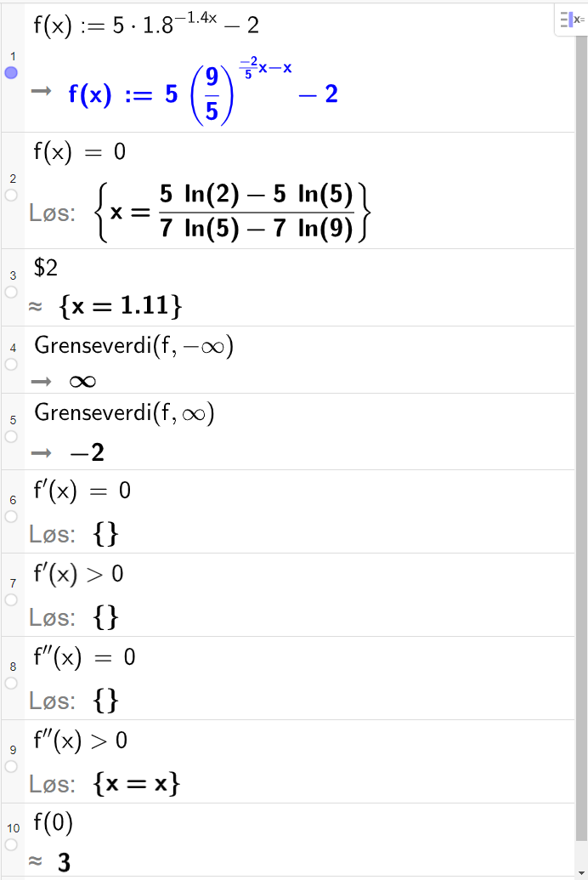Open the "x=" output format menu
The image size is (588, 880).
coord(571,20)
